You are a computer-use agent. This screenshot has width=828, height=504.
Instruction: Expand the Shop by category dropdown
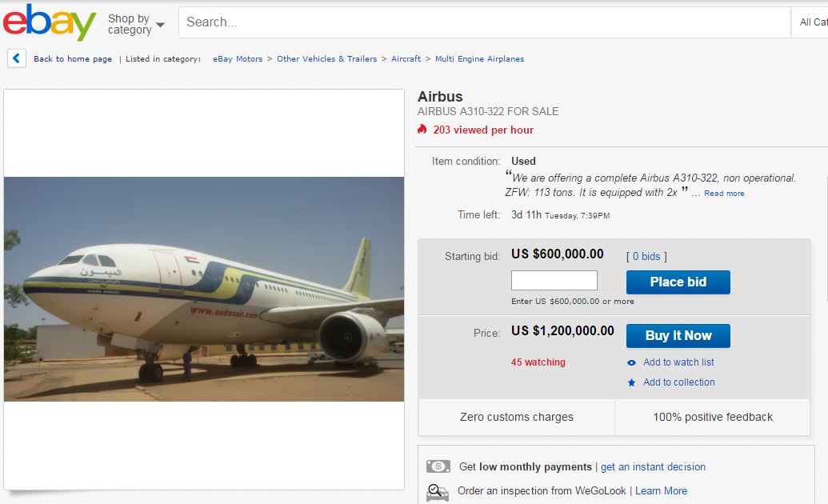pos(136,24)
